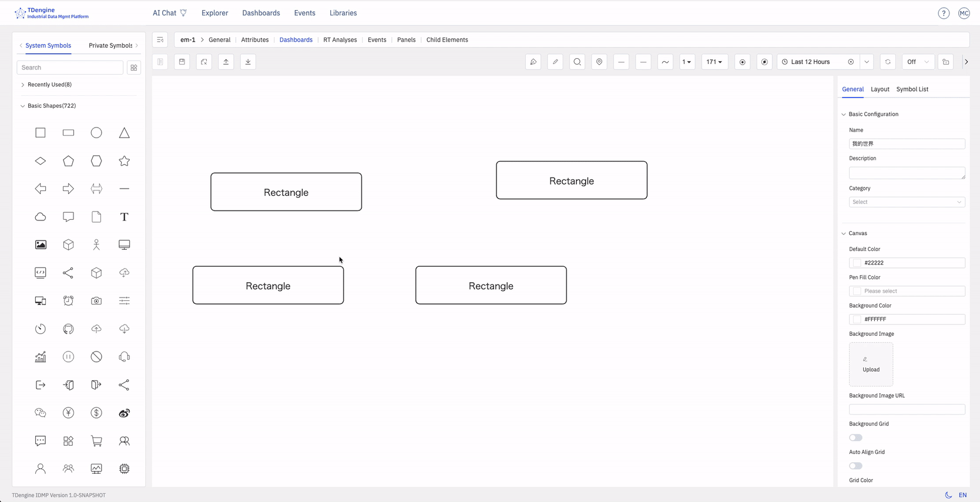Collapse the Canvas section
Viewport: 980px width, 502px height.
click(844, 233)
